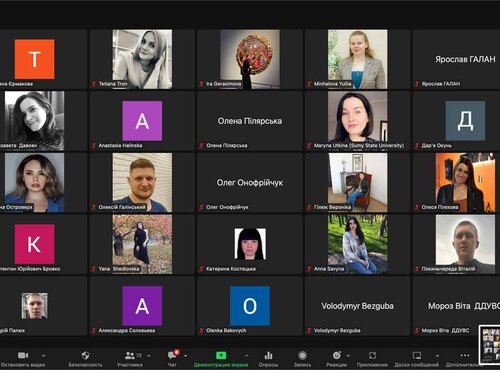Click the mini gallery thumbnail in corner
Image resolution: width=500 pixels, height=370 pixels.
pyautogui.click(x=490, y=345)
